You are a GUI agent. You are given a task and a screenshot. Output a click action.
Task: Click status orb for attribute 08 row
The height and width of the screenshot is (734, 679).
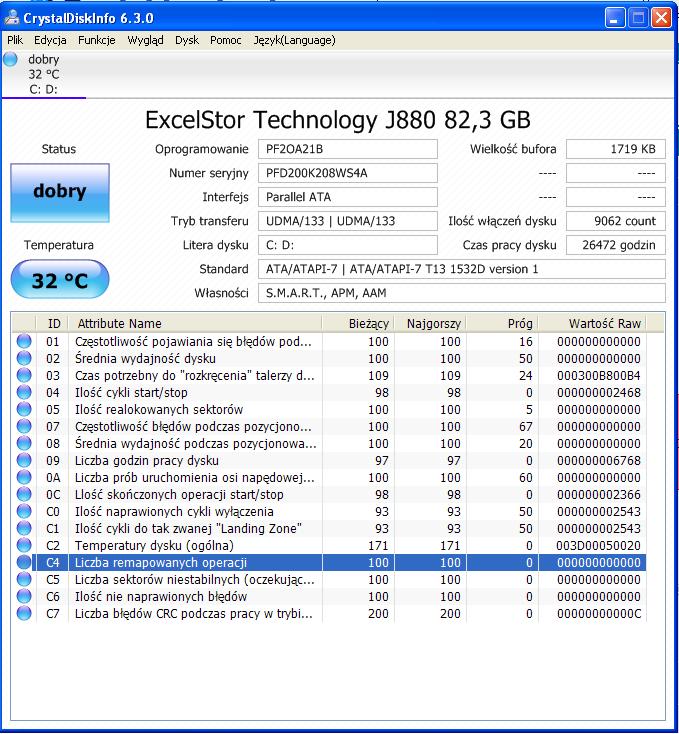[24, 443]
